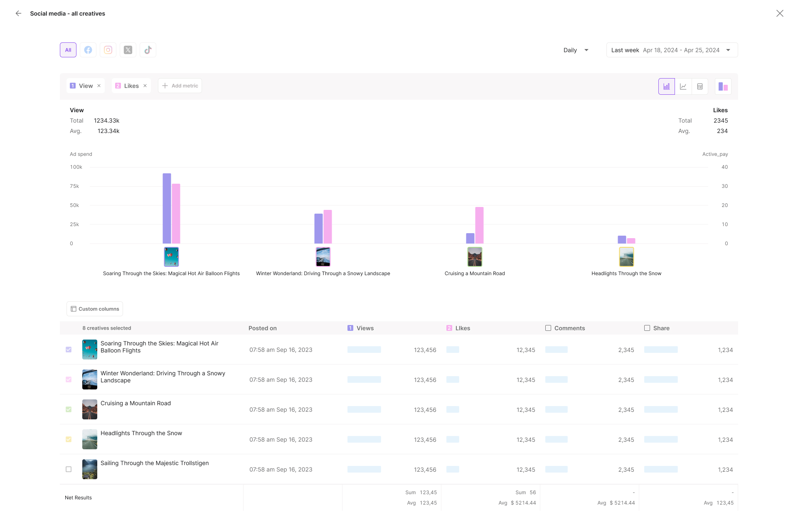Expand the Last week date range picker

[672, 50]
